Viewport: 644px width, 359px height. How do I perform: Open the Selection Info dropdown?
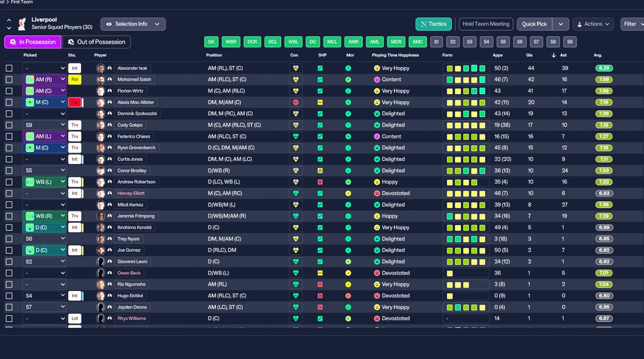133,24
